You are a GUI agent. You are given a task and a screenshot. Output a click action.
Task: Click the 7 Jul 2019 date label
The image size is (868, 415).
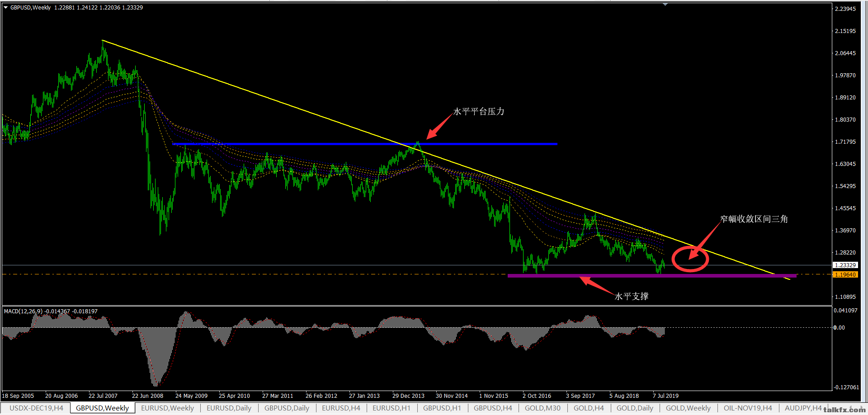point(665,396)
